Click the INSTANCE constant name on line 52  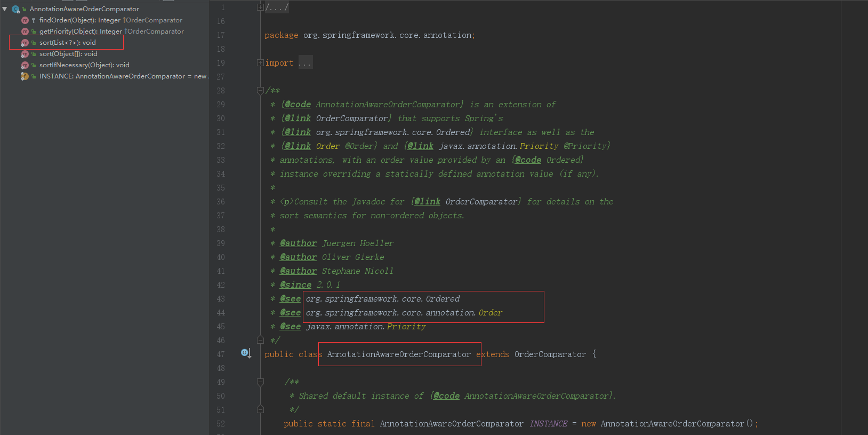(549, 424)
